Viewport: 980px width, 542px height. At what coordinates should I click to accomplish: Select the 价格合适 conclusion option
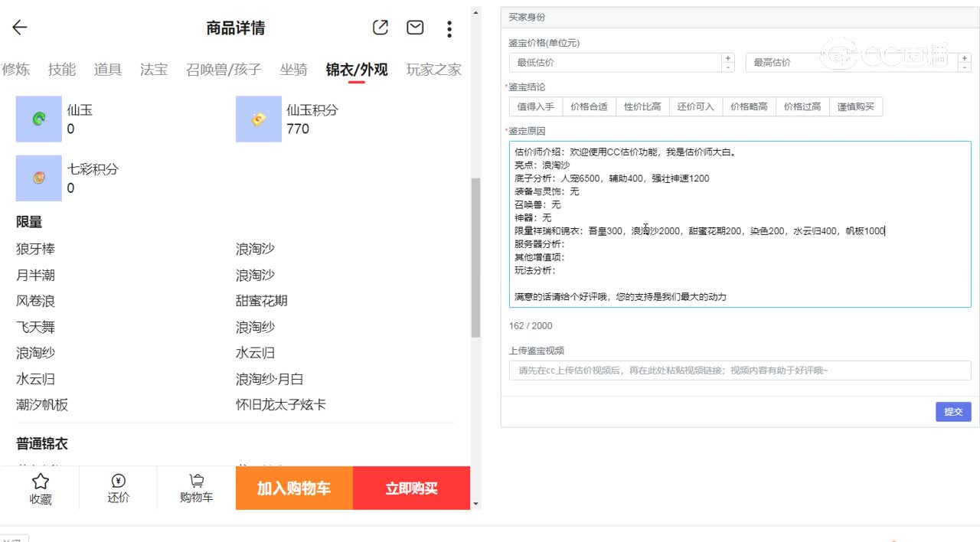[x=589, y=106]
